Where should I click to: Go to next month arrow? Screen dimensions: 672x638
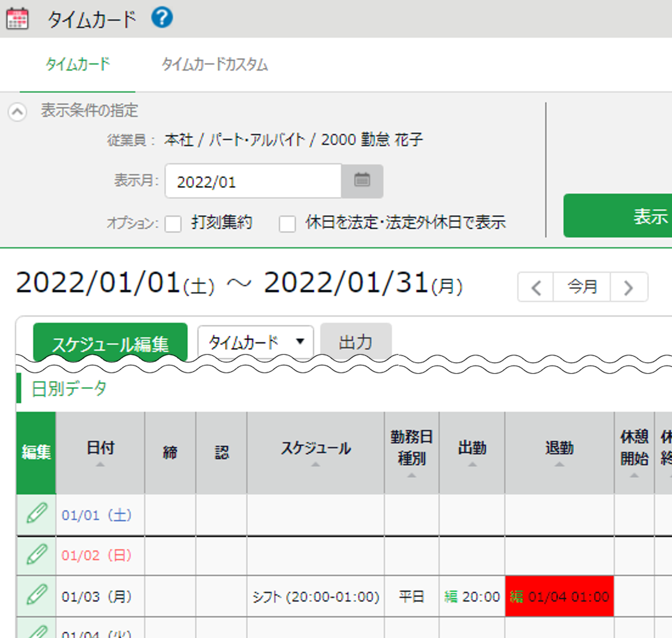pyautogui.click(x=628, y=287)
